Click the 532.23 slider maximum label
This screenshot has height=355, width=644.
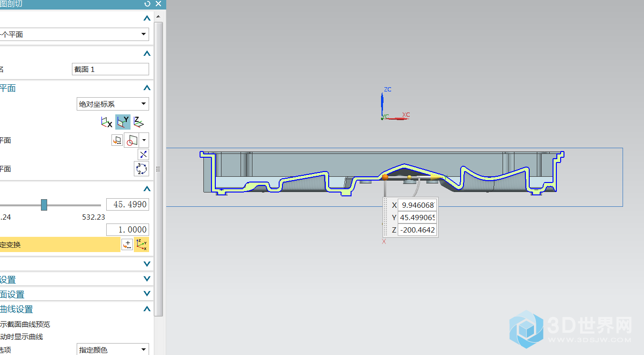click(94, 217)
